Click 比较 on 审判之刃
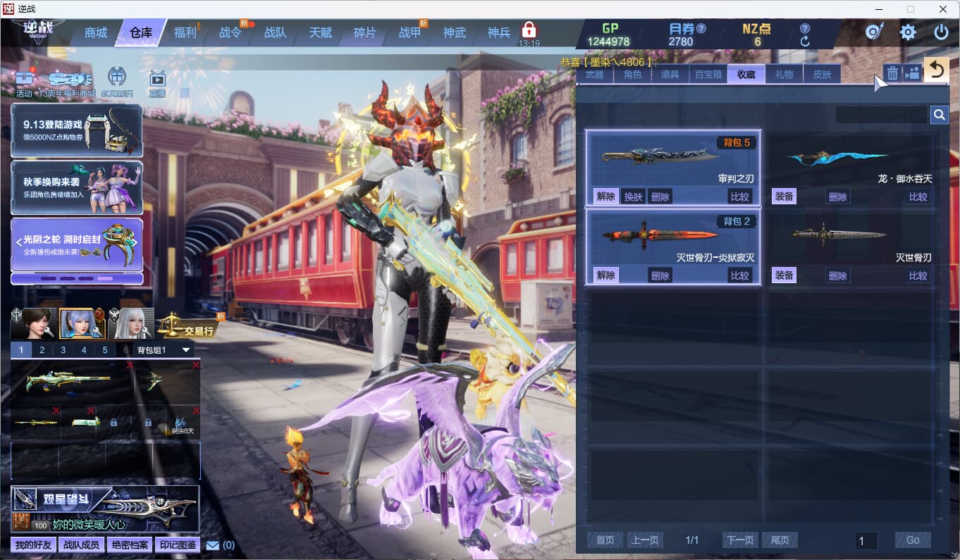960x560 pixels. (x=739, y=197)
